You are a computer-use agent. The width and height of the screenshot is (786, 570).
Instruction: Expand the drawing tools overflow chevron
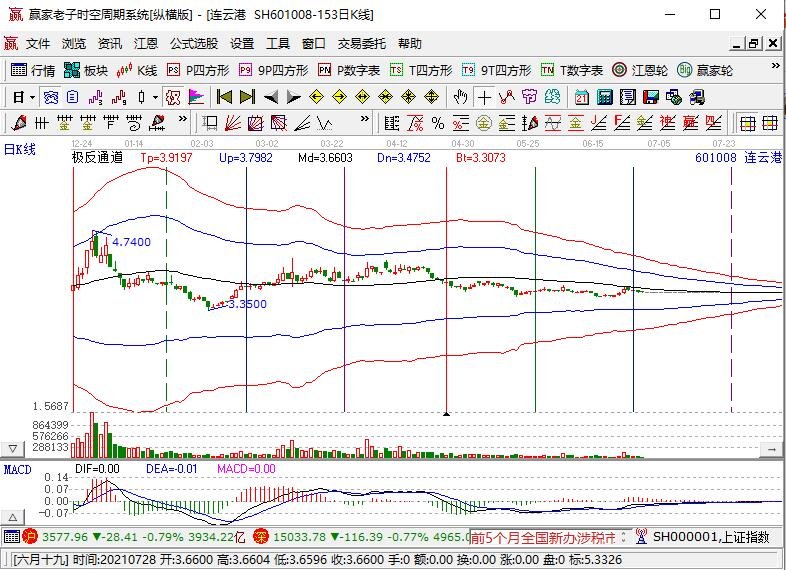pyautogui.click(x=182, y=119)
